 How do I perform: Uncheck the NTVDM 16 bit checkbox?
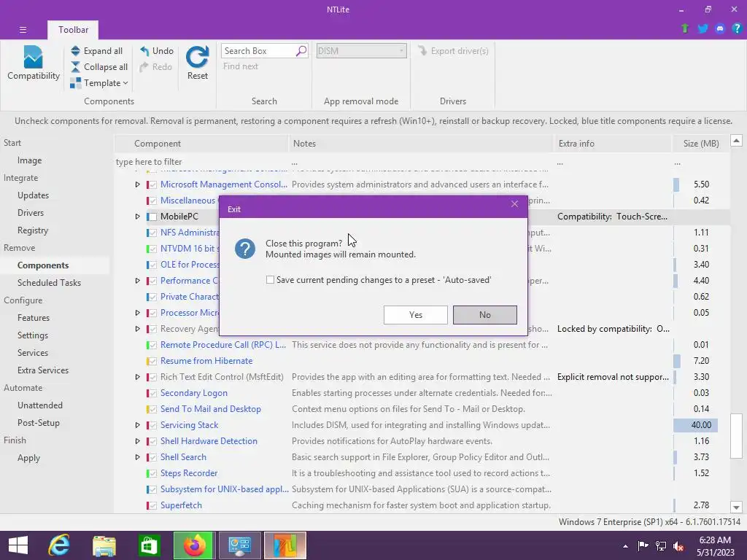click(x=152, y=249)
